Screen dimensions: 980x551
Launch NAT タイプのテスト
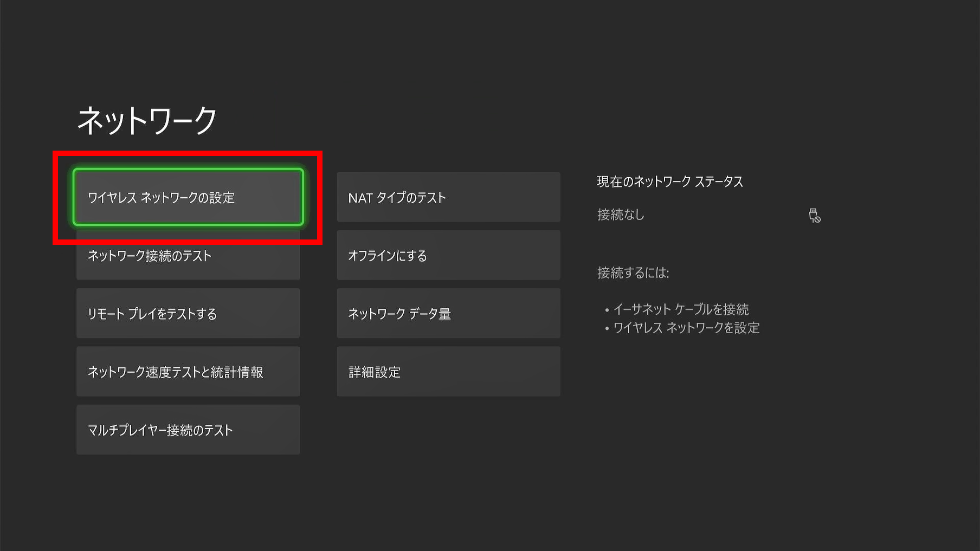click(448, 197)
